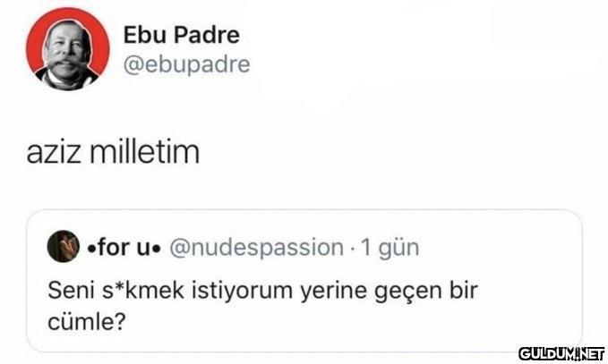Click the word 'aziz' in main tweet

53,154
